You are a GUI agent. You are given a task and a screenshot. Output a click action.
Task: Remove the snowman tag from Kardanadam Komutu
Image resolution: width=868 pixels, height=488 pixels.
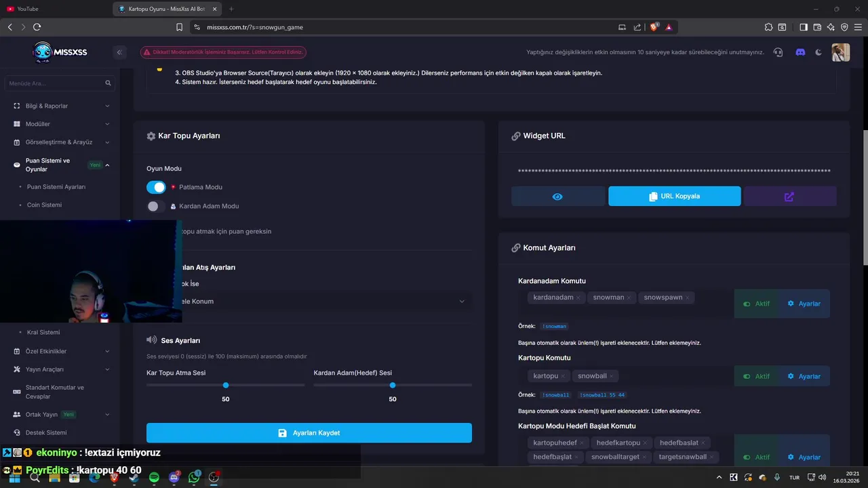(x=629, y=298)
